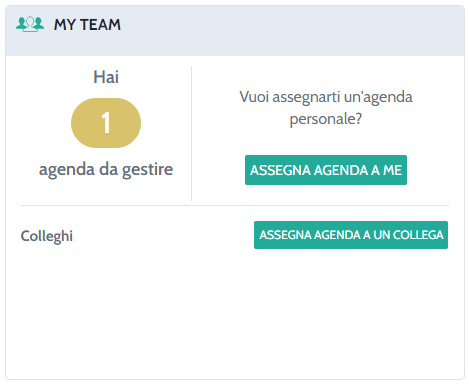Click the 'agenda da gestire' text
Viewport: 469px width, 386px height.
point(106,170)
